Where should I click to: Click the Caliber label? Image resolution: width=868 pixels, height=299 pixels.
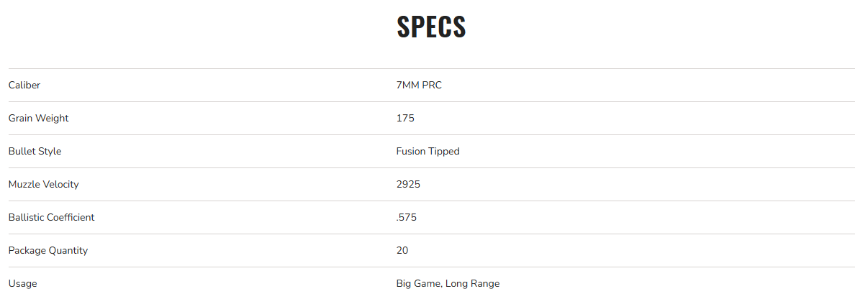pos(24,85)
